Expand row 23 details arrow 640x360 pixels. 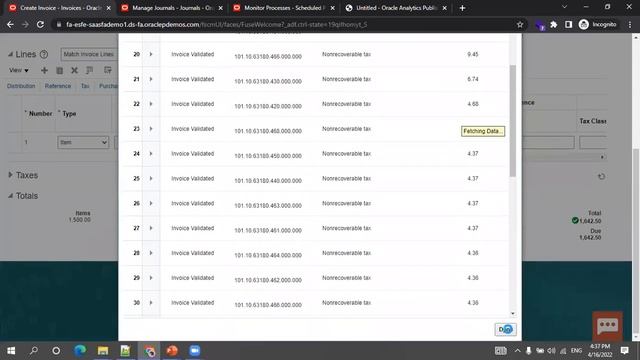(151, 129)
